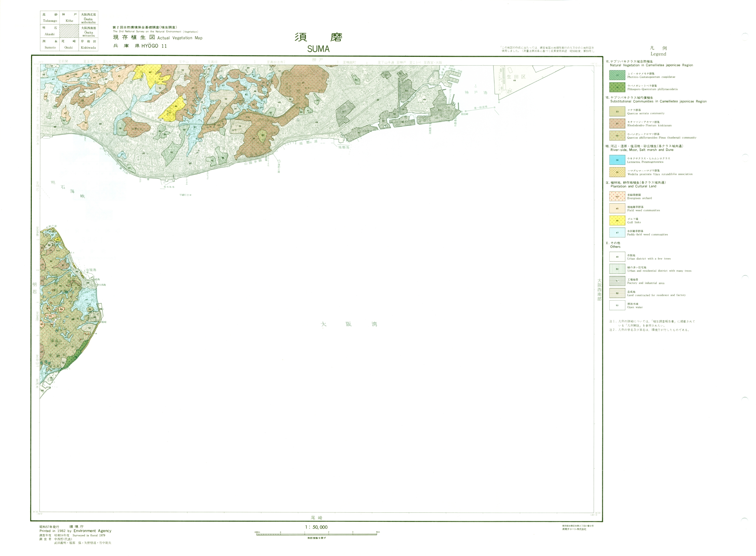Image resolution: width=756 pixels, height=556 pixels.
Task: Click 'Surveyed in fiscal 1979' text
Action: [x=89, y=535]
